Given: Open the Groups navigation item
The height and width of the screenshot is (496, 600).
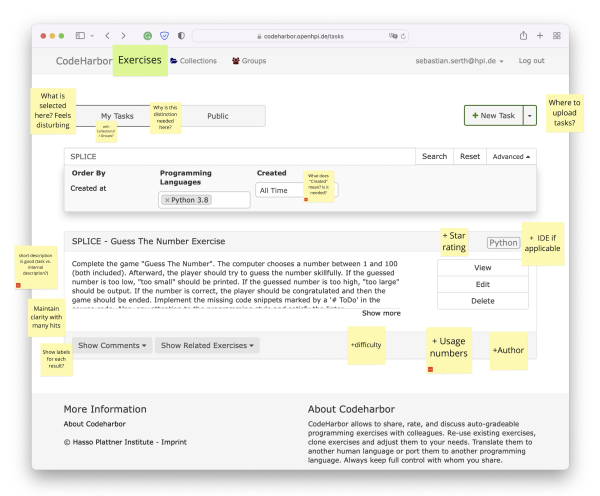Looking at the screenshot, I should click(x=249, y=61).
